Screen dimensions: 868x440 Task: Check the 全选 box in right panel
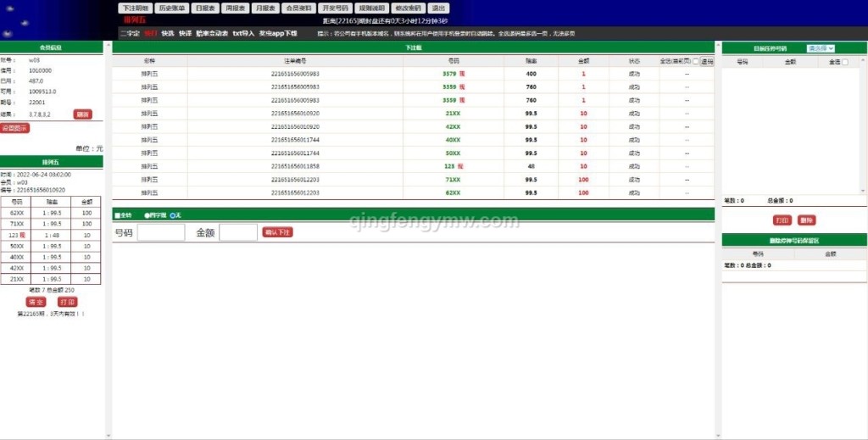(x=844, y=62)
